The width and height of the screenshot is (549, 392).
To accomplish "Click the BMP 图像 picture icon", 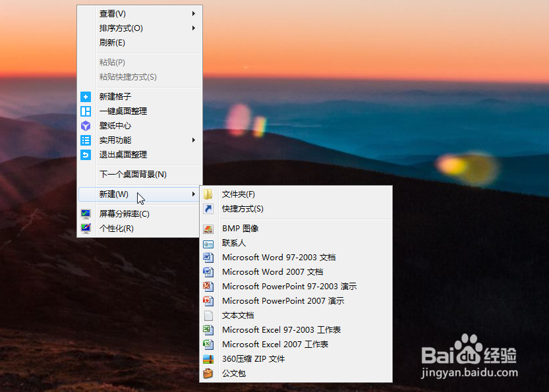I will pos(208,229).
